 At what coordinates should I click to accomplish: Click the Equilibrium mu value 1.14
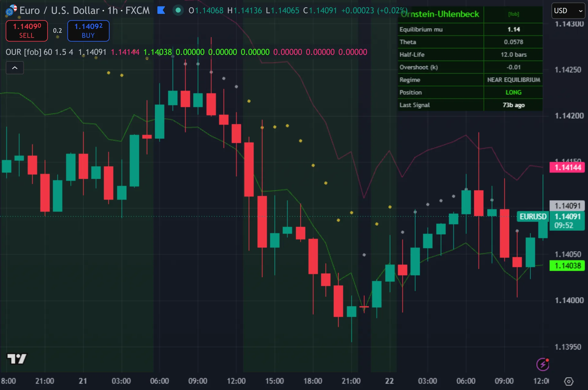[x=514, y=29]
